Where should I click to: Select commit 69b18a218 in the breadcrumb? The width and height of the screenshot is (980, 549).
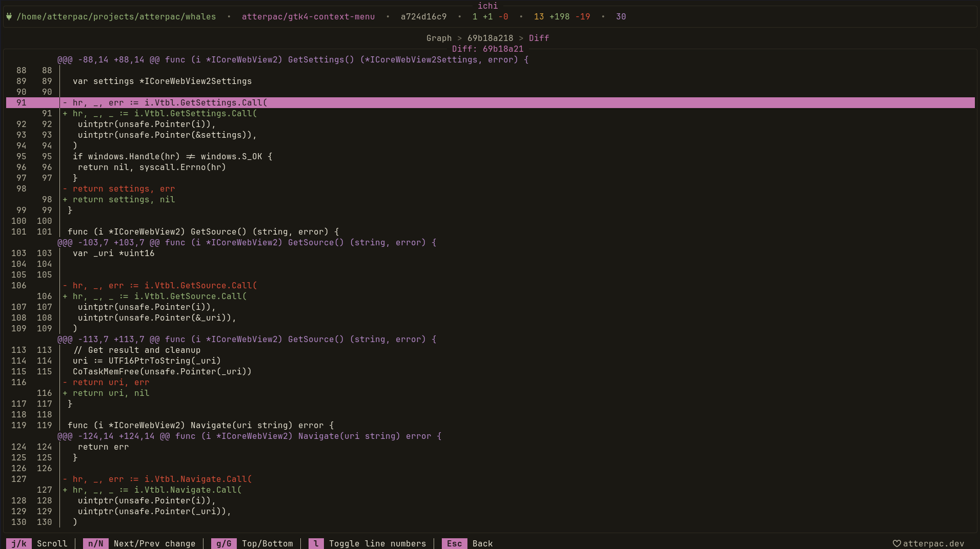click(490, 38)
